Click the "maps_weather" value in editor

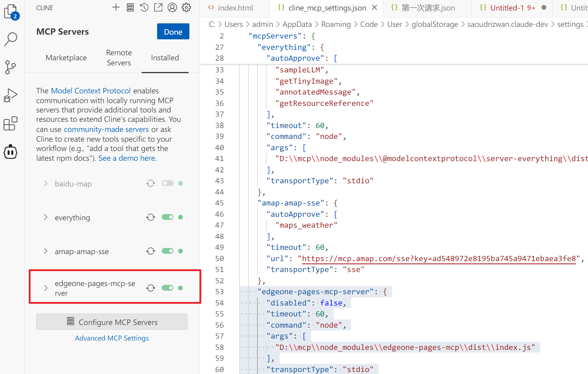[x=306, y=225]
